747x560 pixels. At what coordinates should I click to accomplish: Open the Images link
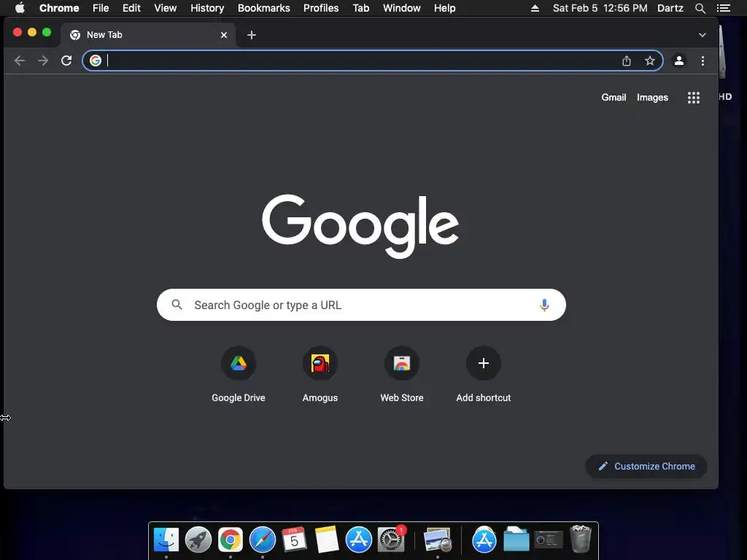[652, 98]
